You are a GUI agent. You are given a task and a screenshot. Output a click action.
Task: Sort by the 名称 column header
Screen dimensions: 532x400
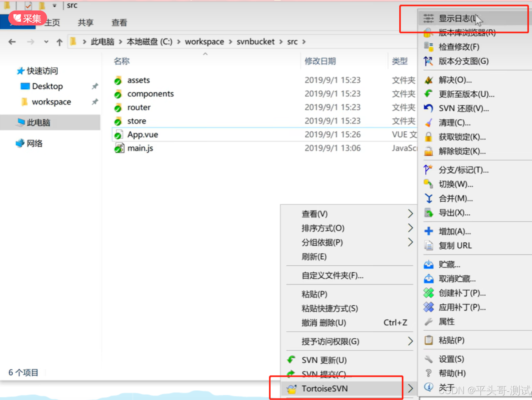click(122, 61)
